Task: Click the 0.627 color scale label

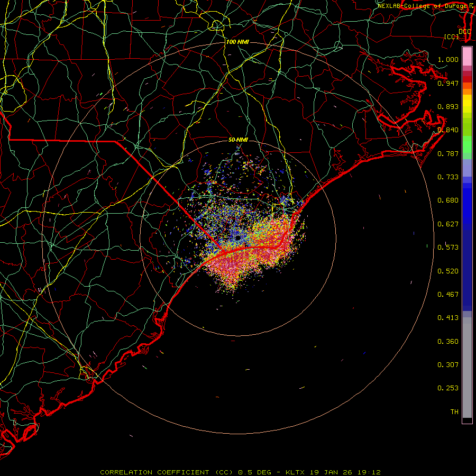Action: point(448,224)
